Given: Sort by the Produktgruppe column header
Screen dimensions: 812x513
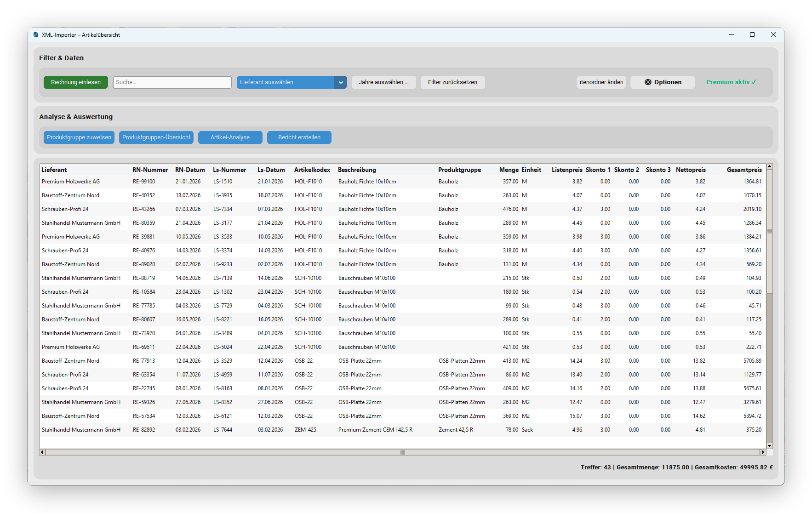Looking at the screenshot, I should coord(459,170).
